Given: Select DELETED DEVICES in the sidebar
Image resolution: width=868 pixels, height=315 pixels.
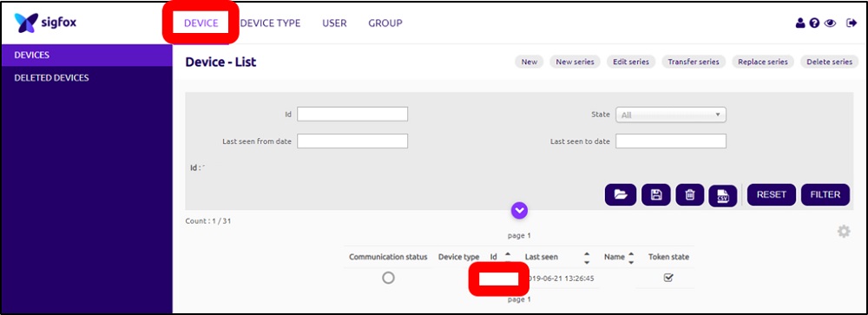Looking at the screenshot, I should (87, 78).
